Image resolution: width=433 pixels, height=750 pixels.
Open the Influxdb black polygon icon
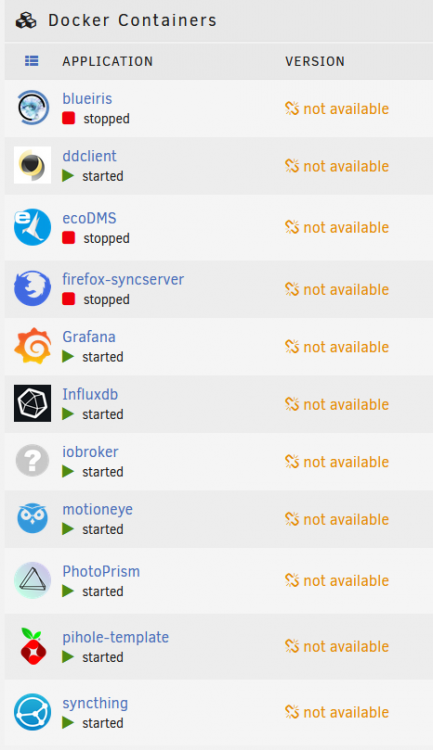coord(33,403)
